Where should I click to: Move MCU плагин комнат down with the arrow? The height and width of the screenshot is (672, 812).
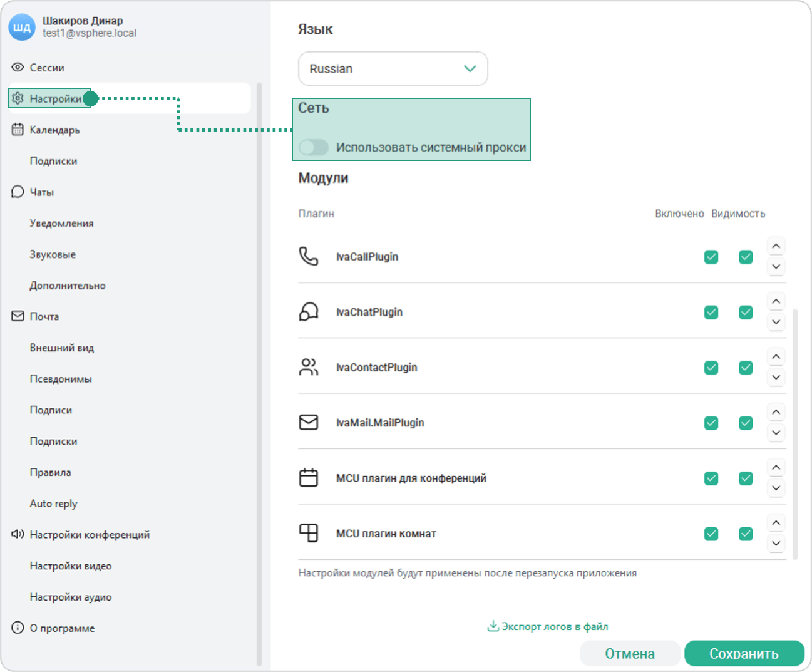tap(776, 543)
